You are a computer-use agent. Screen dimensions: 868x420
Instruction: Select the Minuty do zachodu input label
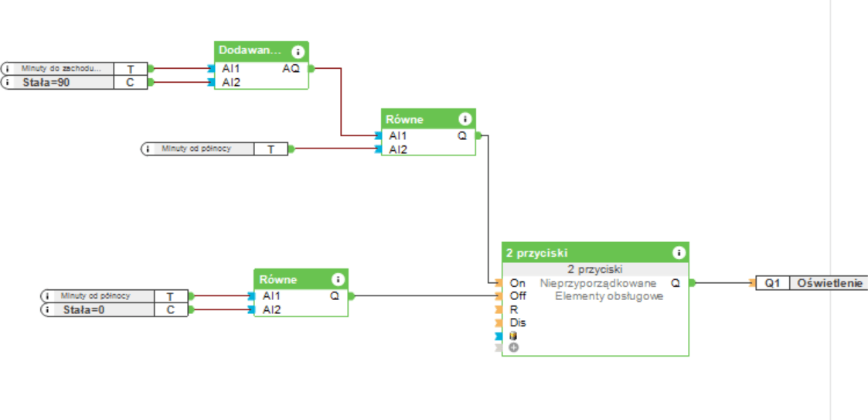tap(61, 69)
